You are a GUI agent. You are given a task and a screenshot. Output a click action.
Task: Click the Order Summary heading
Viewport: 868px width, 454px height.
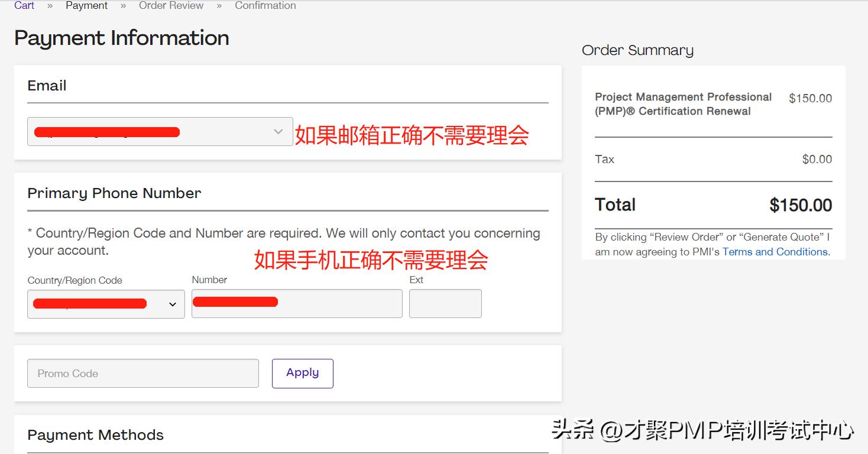tap(637, 50)
